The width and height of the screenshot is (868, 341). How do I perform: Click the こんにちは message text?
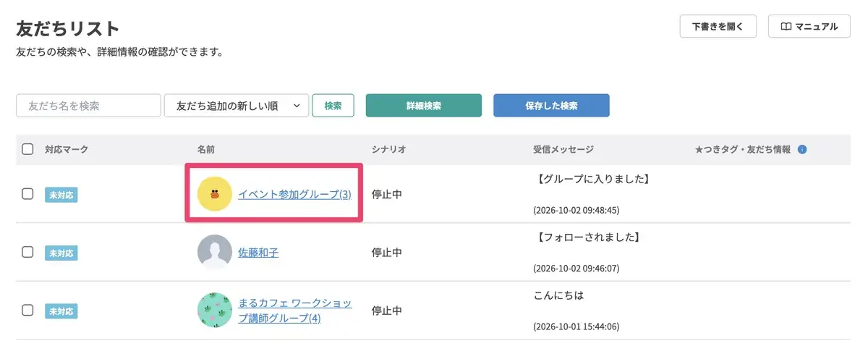pyautogui.click(x=558, y=295)
